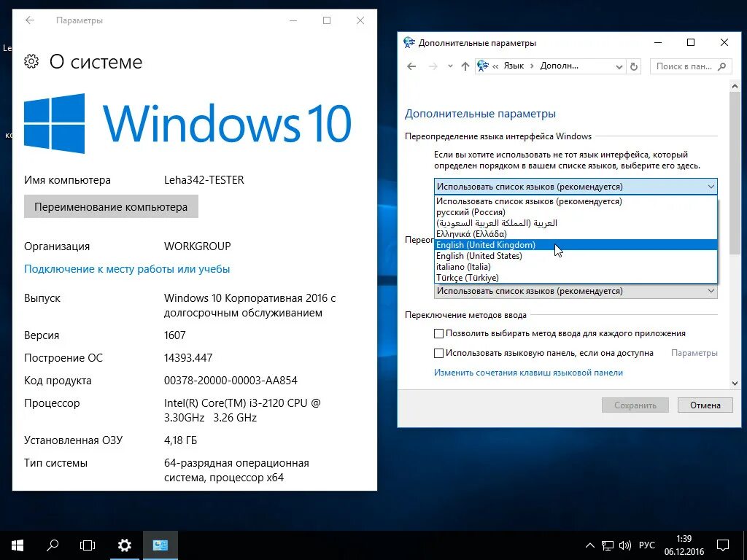The image size is (747, 560).
Task: Click the refresh icon in address bar
Action: (634, 66)
